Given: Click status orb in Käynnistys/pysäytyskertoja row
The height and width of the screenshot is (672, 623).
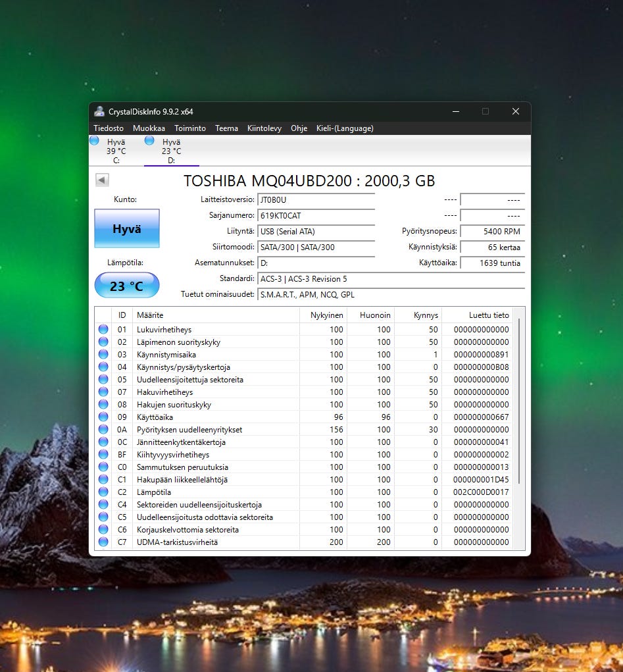Looking at the screenshot, I should click(103, 367).
